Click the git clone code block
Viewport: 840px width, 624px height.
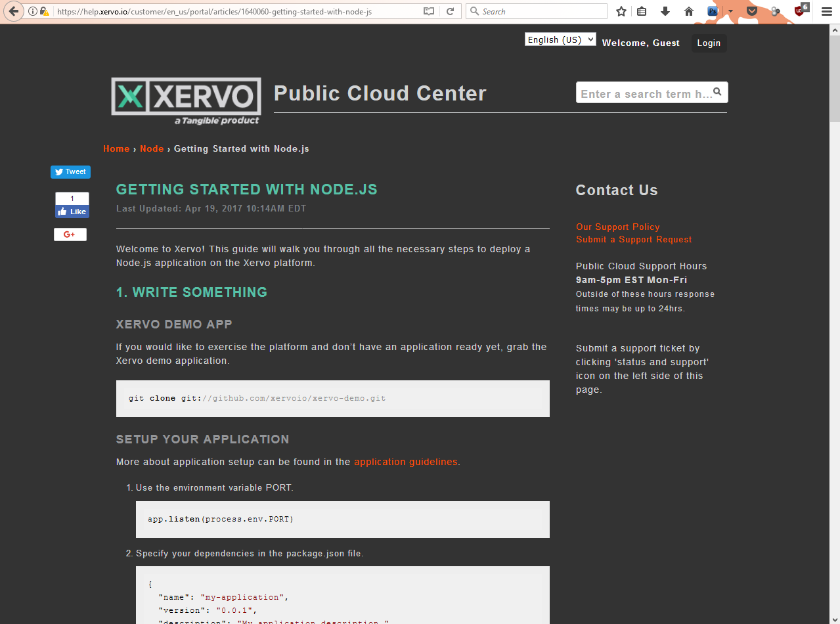pos(333,399)
